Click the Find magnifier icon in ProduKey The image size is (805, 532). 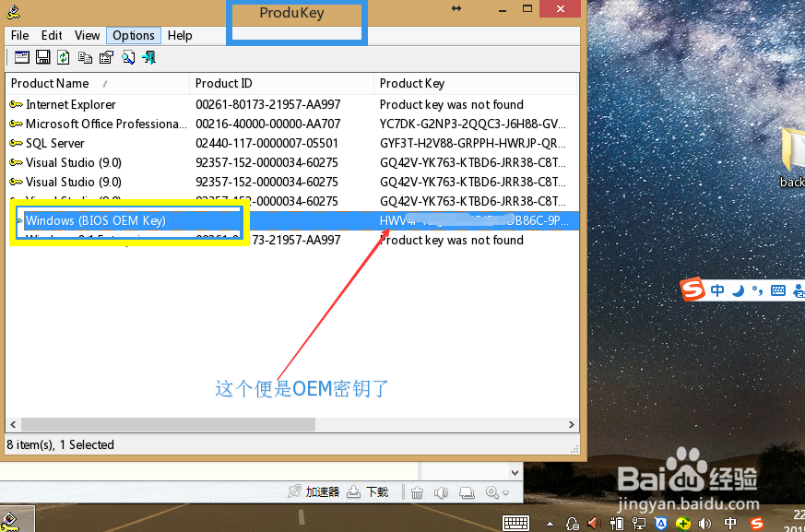[x=127, y=56]
